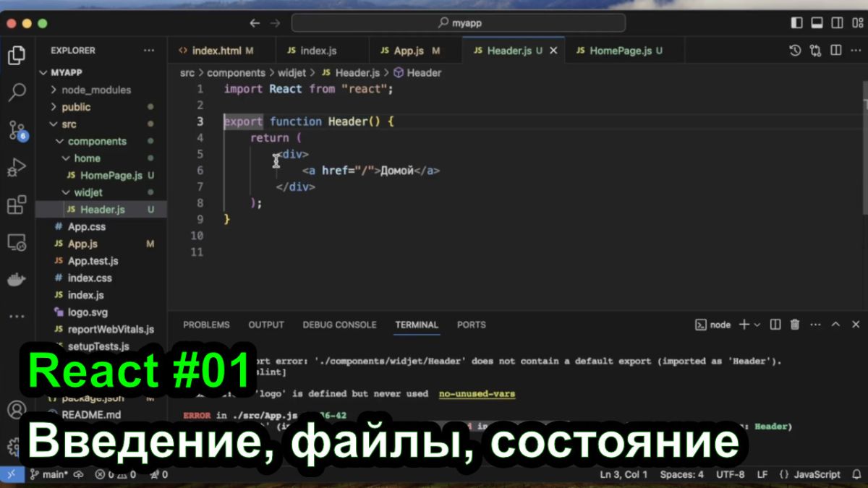
Task: Toggle the primary sidebar layout button
Action: [x=797, y=23]
